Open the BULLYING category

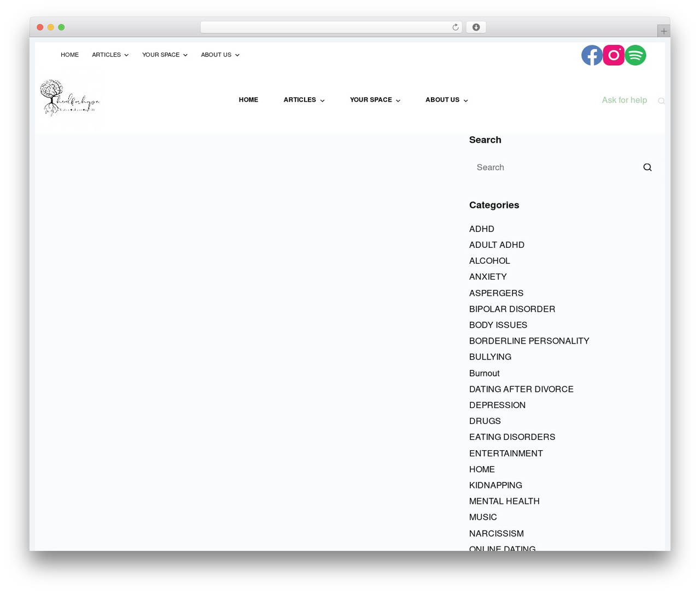[x=490, y=357]
